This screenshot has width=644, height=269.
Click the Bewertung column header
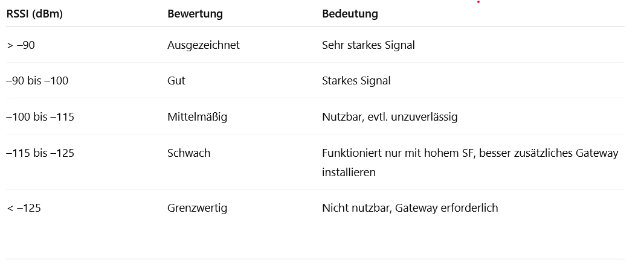click(195, 14)
